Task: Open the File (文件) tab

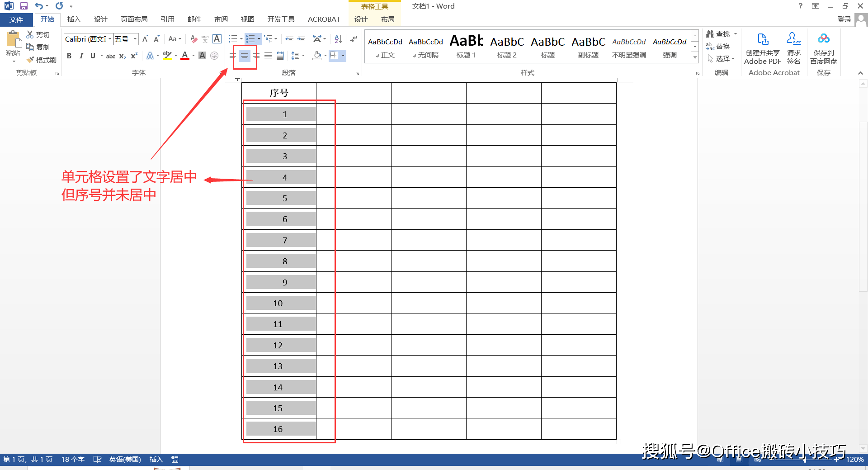Action: 16,19
